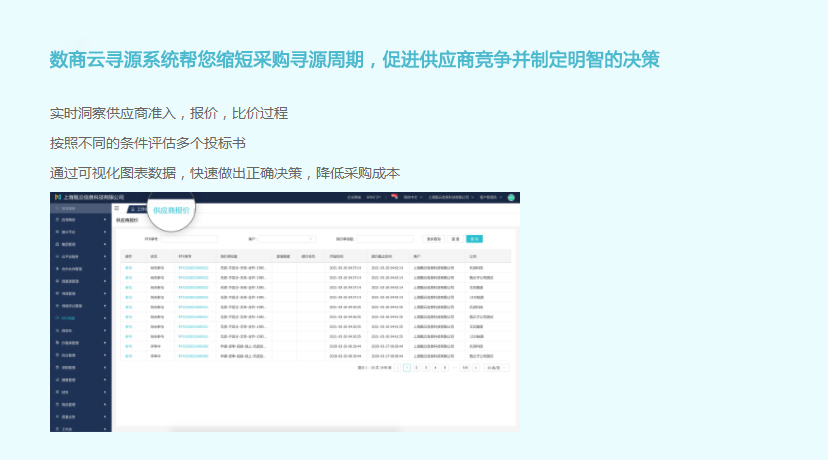Click the orange-blue company logo in the app header
Screen dimensions: 828x462
58,197
